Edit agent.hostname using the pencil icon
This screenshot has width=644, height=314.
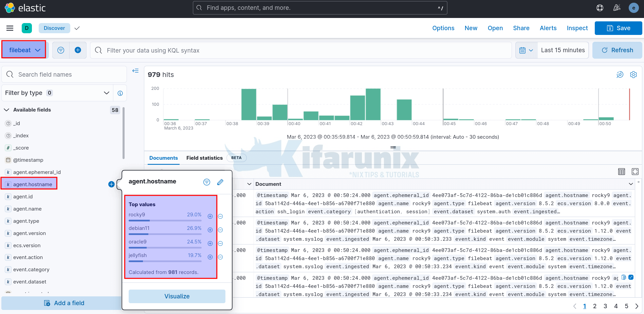[x=220, y=182]
